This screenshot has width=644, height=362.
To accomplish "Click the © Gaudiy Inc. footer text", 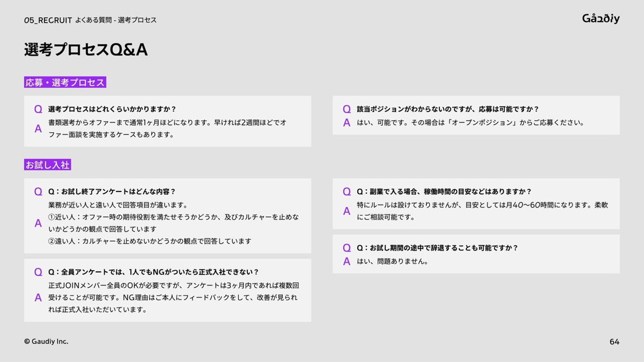I will tap(46, 341).
